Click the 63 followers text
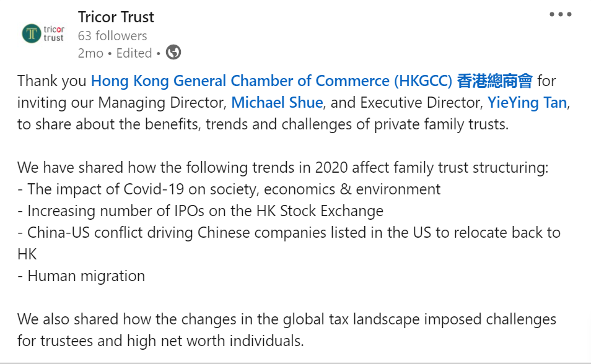 point(112,36)
